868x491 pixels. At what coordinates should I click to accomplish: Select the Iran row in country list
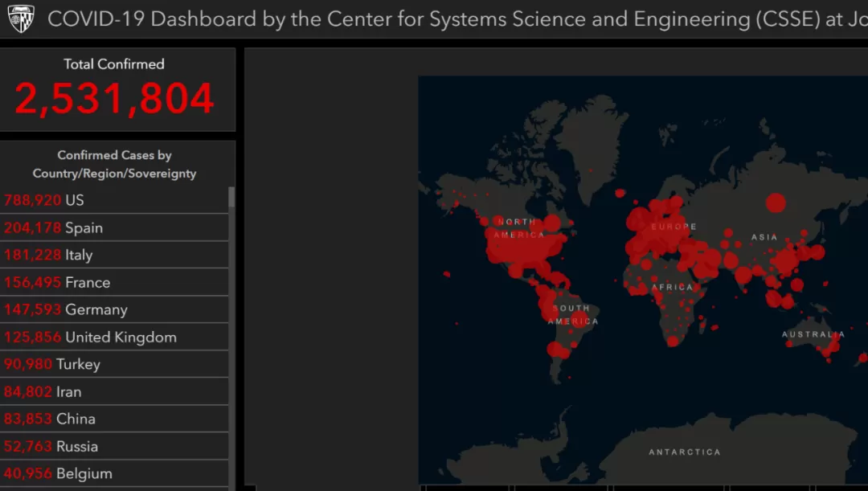114,391
